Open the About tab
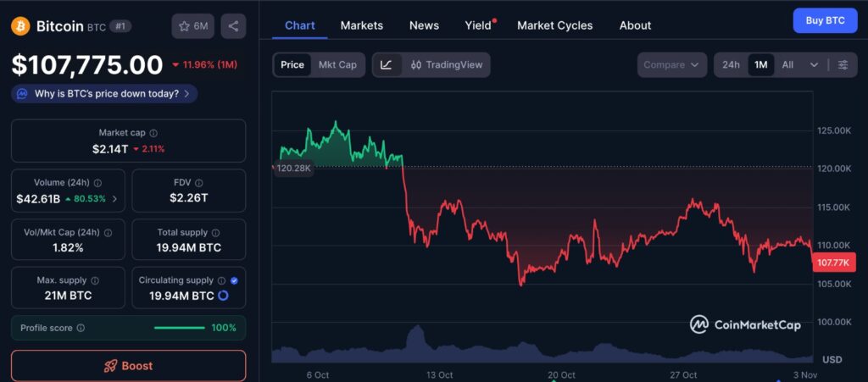The image size is (868, 382). [635, 25]
